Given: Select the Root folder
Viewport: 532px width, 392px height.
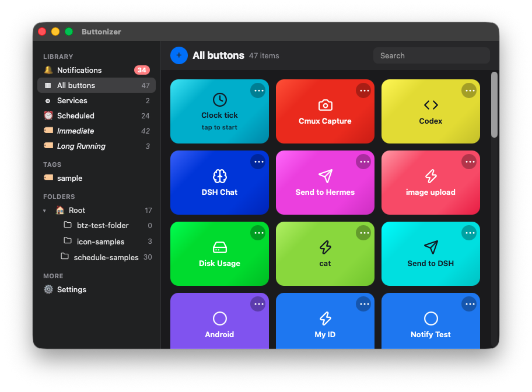Looking at the screenshot, I should click(96, 210).
